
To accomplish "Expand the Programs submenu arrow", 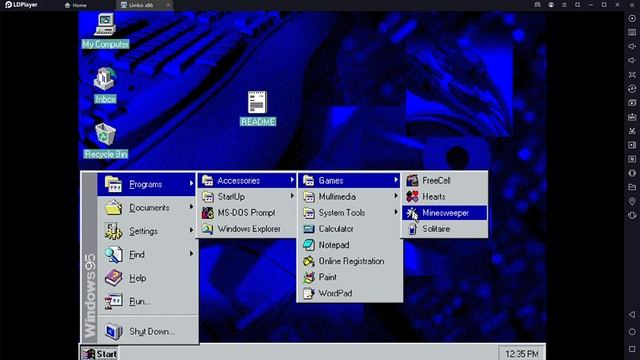I will click(191, 184).
